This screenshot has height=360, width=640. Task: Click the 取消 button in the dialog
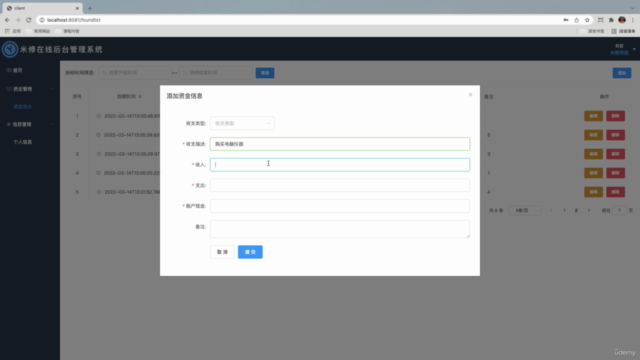(222, 252)
